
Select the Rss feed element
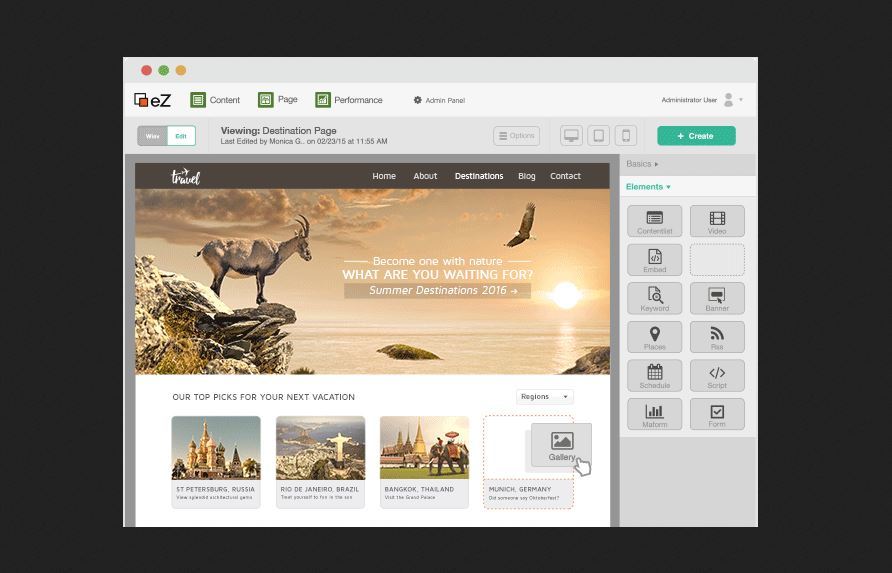point(717,337)
